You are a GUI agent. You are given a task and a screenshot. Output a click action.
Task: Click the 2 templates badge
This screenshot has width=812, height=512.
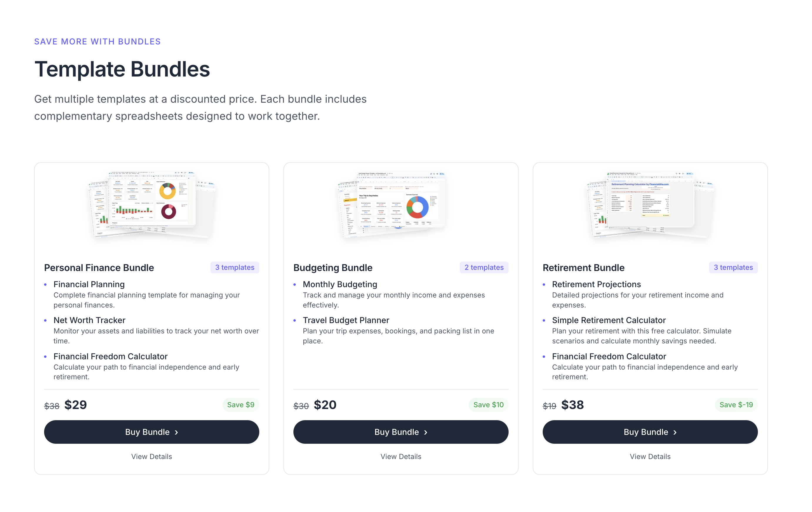(484, 267)
